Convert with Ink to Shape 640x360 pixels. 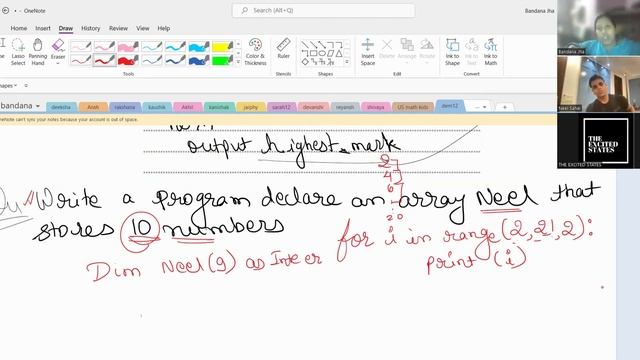[x=452, y=52]
